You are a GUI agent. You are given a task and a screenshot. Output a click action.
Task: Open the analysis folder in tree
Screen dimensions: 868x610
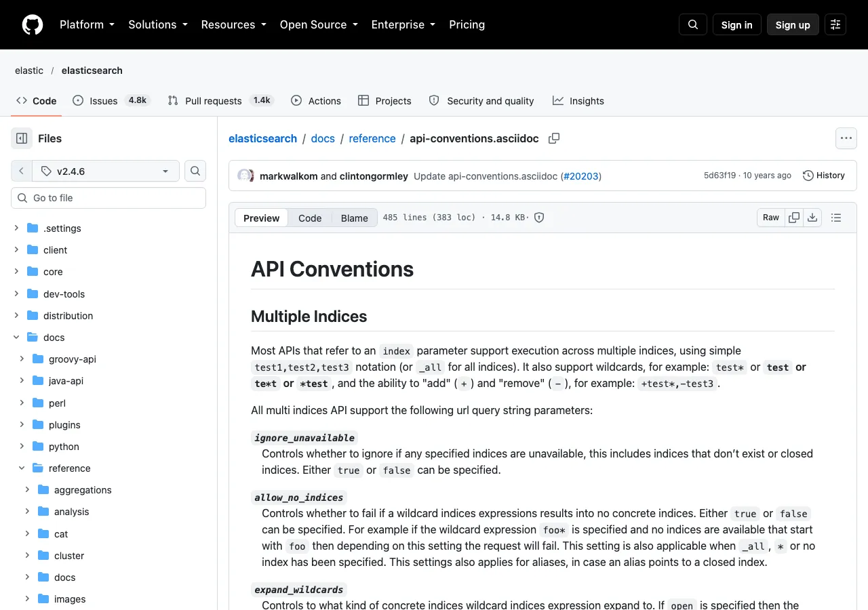[x=71, y=512]
